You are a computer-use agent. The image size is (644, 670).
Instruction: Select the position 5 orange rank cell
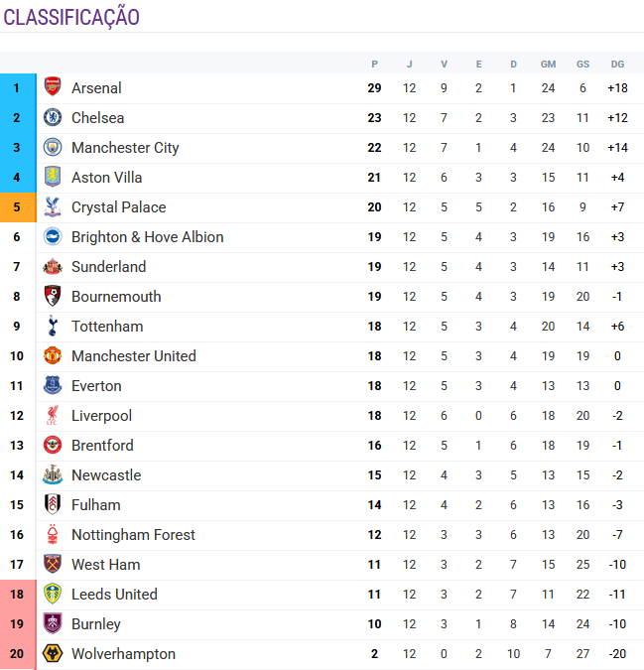(x=17, y=207)
